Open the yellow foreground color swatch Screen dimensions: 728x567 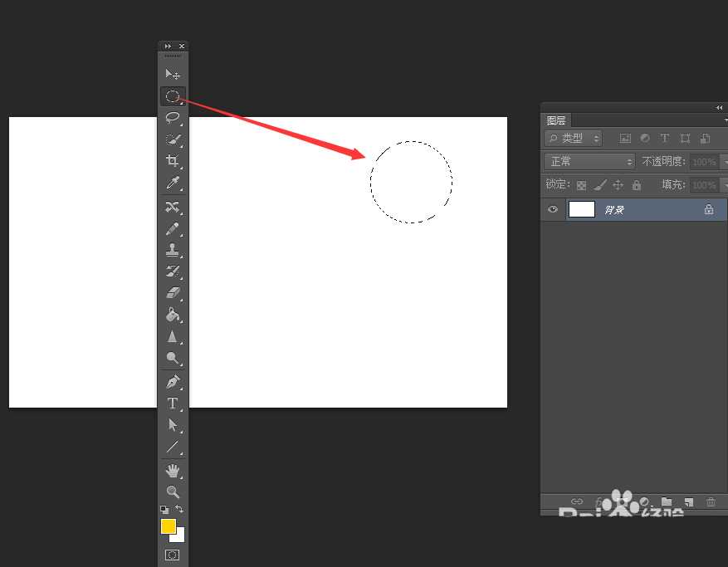pyautogui.click(x=168, y=526)
